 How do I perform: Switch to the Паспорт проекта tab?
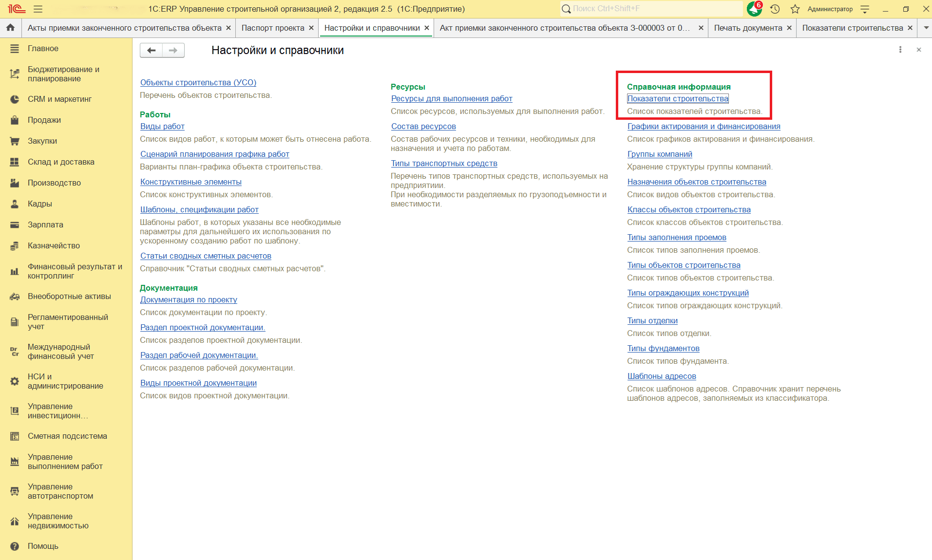coord(272,28)
